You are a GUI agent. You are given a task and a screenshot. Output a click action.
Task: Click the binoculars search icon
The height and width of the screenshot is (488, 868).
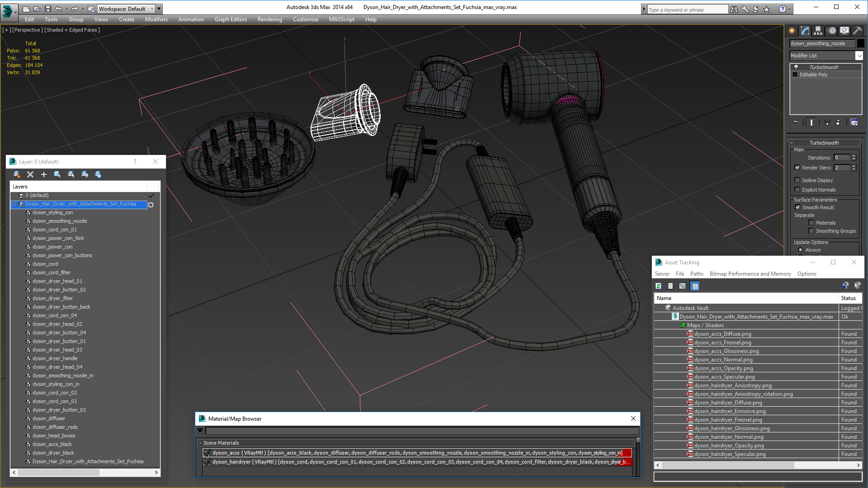pos(734,9)
